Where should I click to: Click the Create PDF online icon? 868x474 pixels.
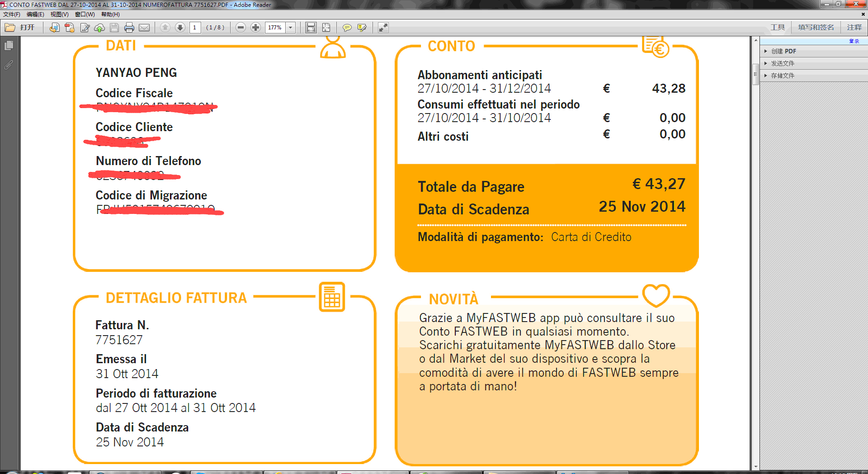pyautogui.click(x=54, y=28)
